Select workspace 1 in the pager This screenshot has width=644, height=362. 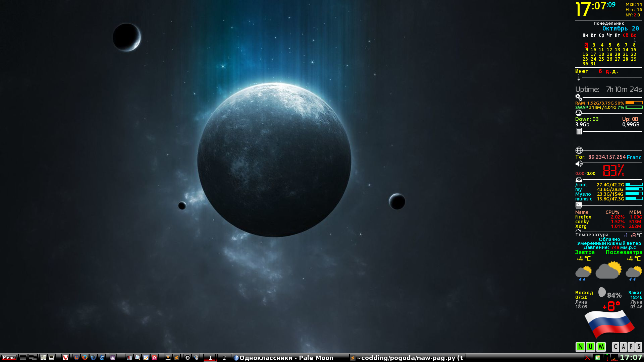[210, 358]
